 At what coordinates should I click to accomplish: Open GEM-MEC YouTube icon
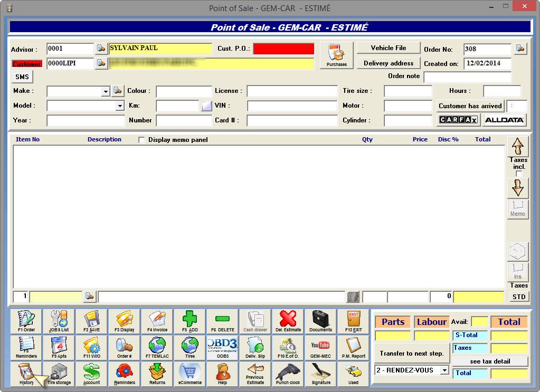pos(320,348)
